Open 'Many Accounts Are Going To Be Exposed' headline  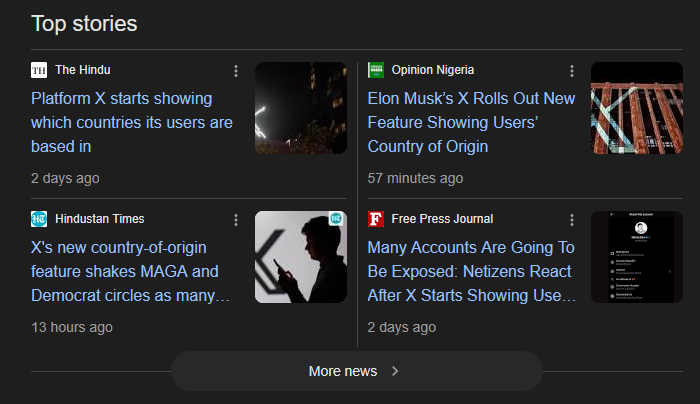[x=471, y=271]
